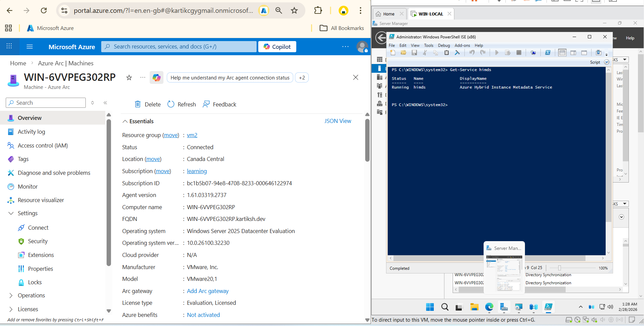Screen dimensions: 644x326
Task: Click Windows Start button in VM taskbar
Action: pyautogui.click(x=430, y=307)
